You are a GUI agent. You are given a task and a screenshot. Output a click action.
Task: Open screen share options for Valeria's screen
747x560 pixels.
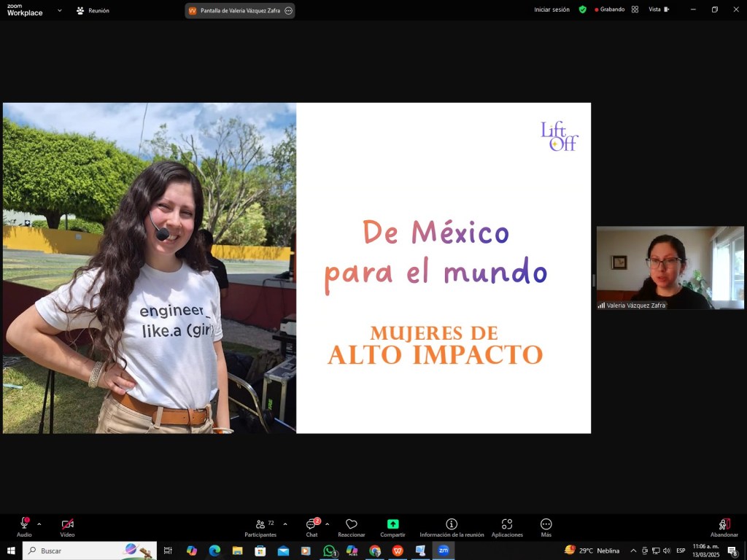click(289, 11)
